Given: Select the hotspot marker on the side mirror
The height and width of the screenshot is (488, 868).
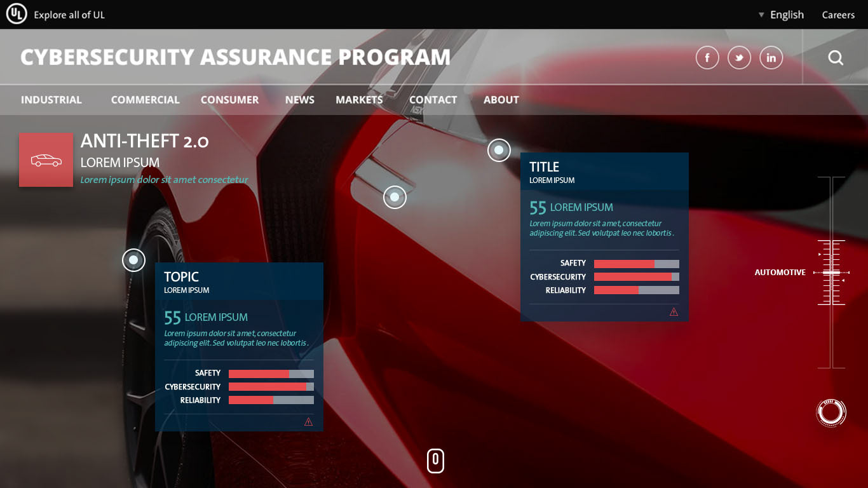Looking at the screenshot, I should (395, 197).
